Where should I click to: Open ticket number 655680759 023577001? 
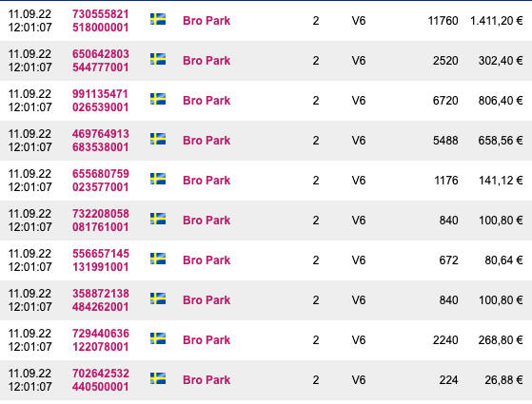pos(101,181)
